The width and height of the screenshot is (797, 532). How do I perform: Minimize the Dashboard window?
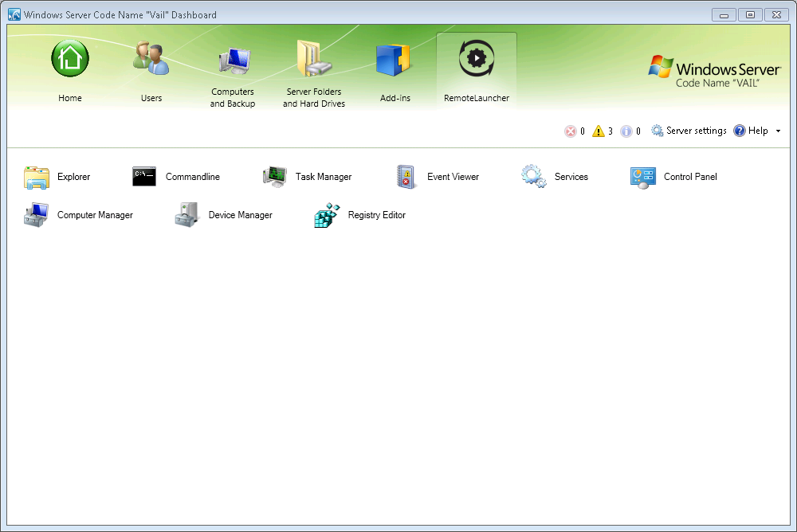tap(724, 15)
